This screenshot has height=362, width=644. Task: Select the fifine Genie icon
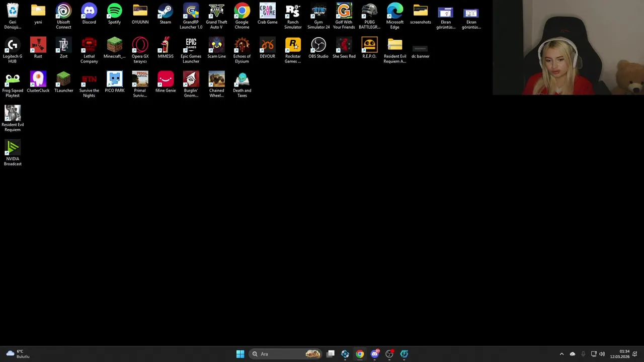[x=165, y=82]
